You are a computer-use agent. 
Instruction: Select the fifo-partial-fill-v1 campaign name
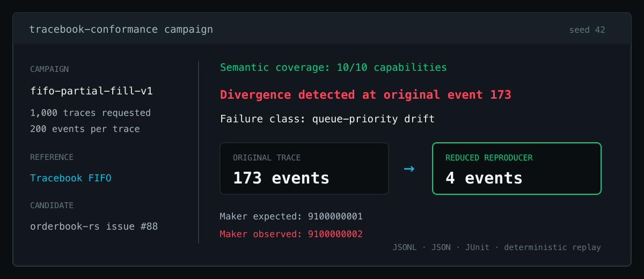click(91, 91)
